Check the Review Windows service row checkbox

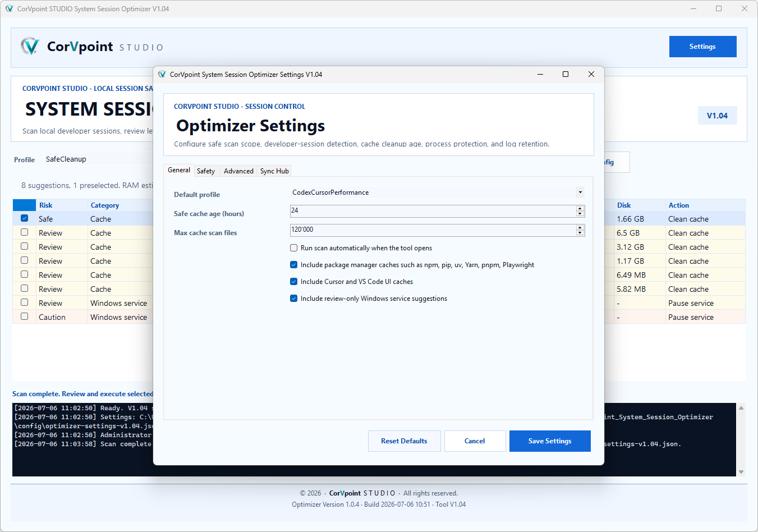24,302
